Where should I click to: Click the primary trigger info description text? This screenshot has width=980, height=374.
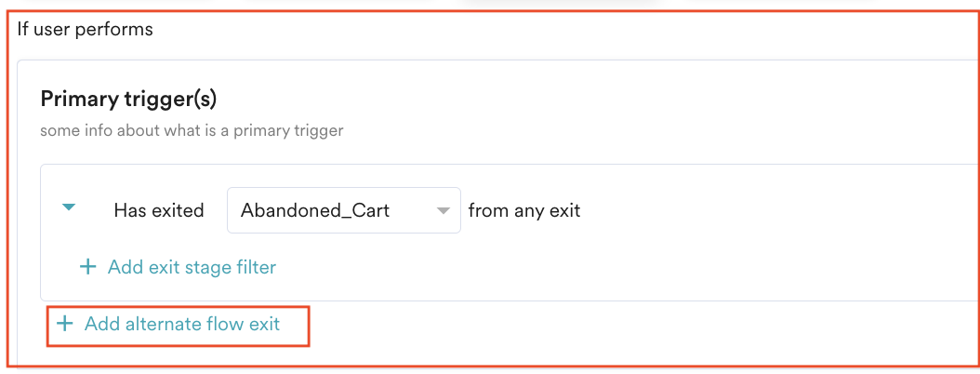(x=192, y=130)
